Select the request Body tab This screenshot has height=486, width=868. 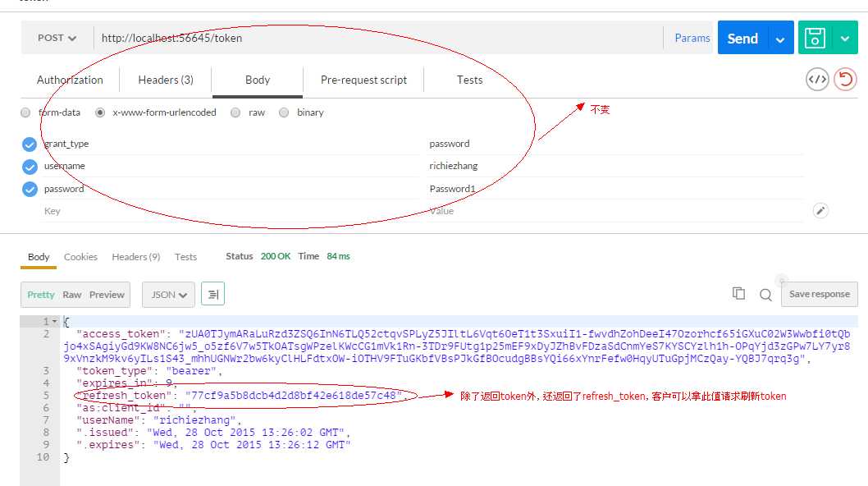pos(258,80)
